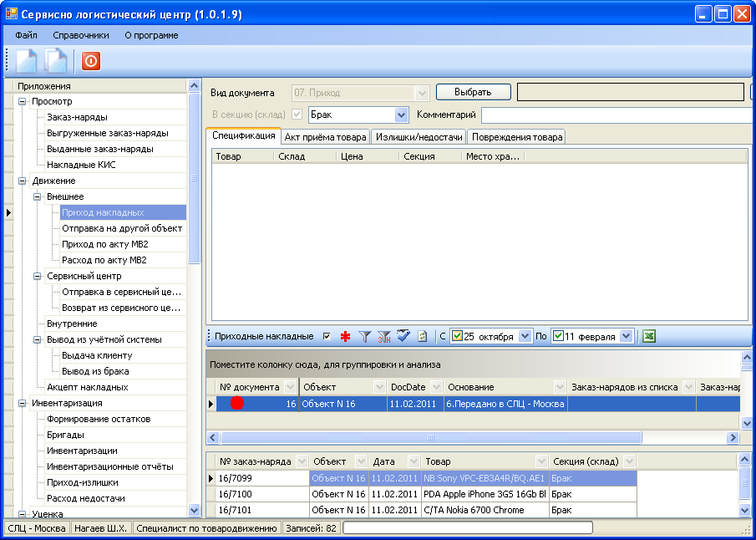Open filter for № заказ-наряда column
The image size is (756, 540).
point(302,461)
